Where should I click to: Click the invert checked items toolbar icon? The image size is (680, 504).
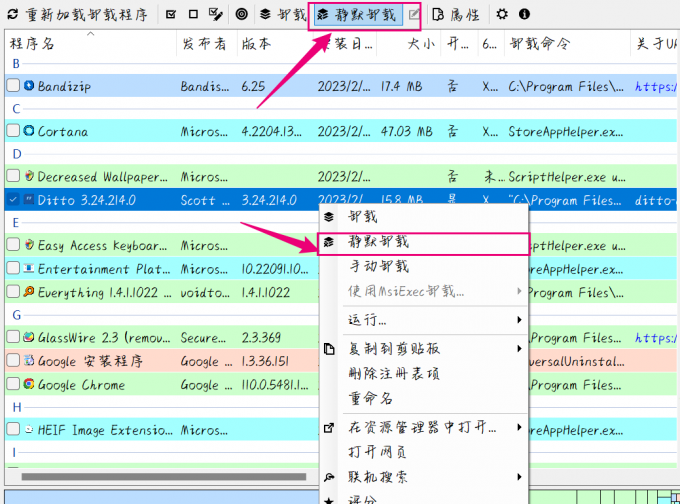(216, 14)
